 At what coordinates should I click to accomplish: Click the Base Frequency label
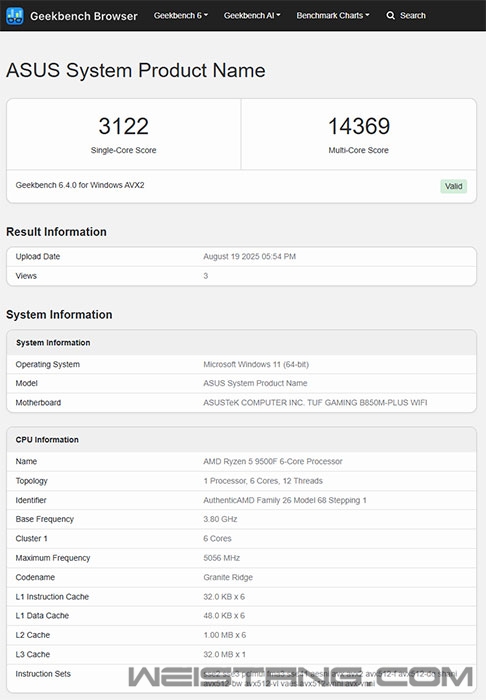(x=45, y=519)
